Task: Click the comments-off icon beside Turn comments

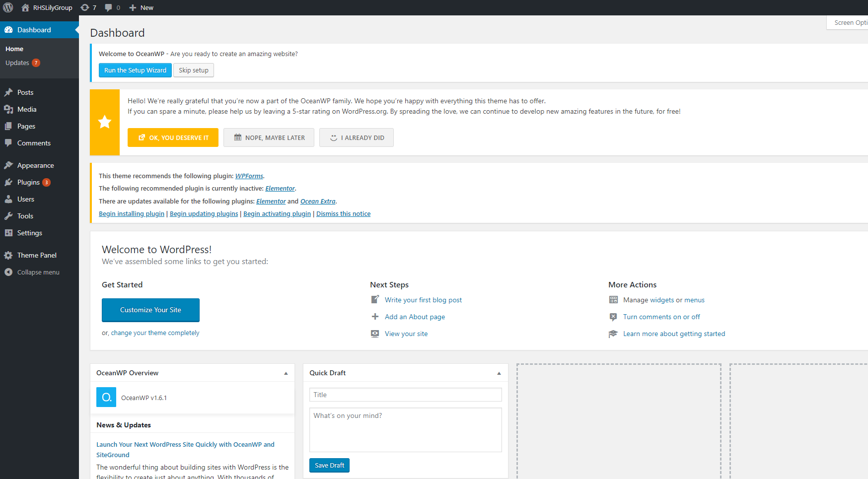Action: coord(614,317)
